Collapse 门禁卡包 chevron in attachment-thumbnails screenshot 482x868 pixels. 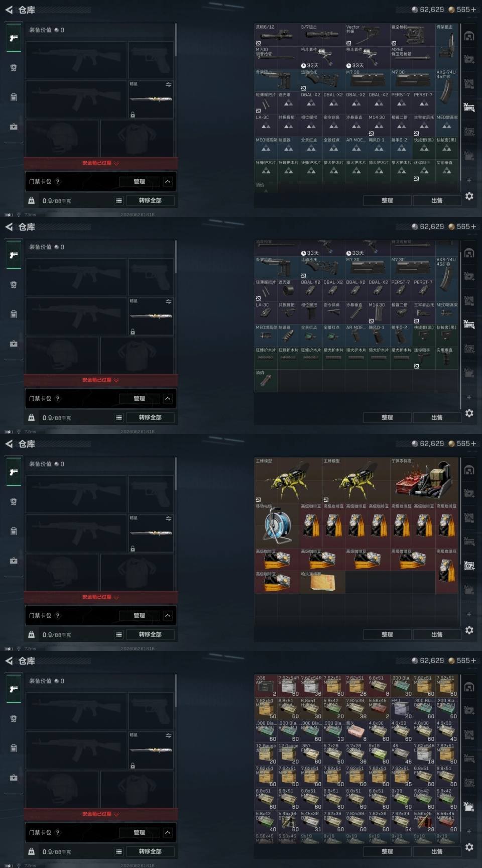click(168, 398)
